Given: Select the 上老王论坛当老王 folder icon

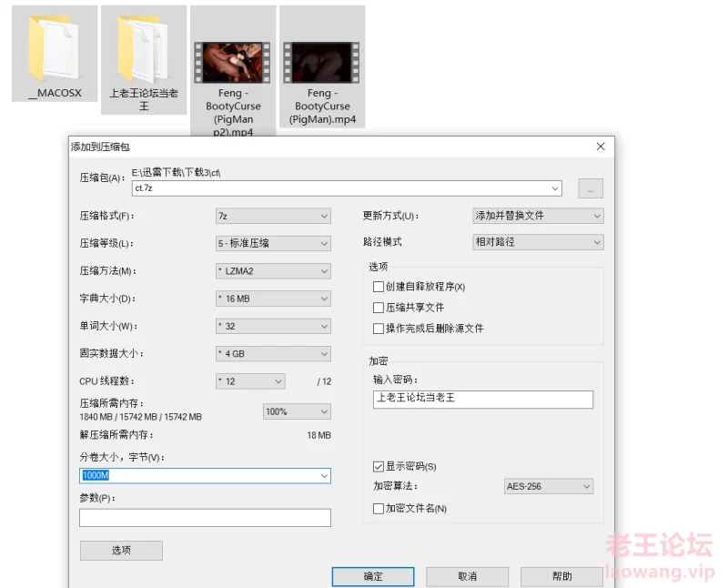Looking at the screenshot, I should [x=144, y=49].
